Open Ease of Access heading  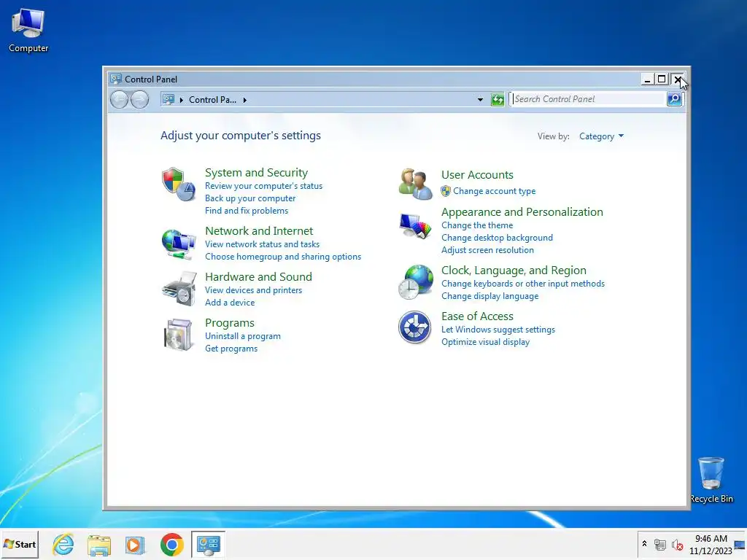[x=477, y=316]
